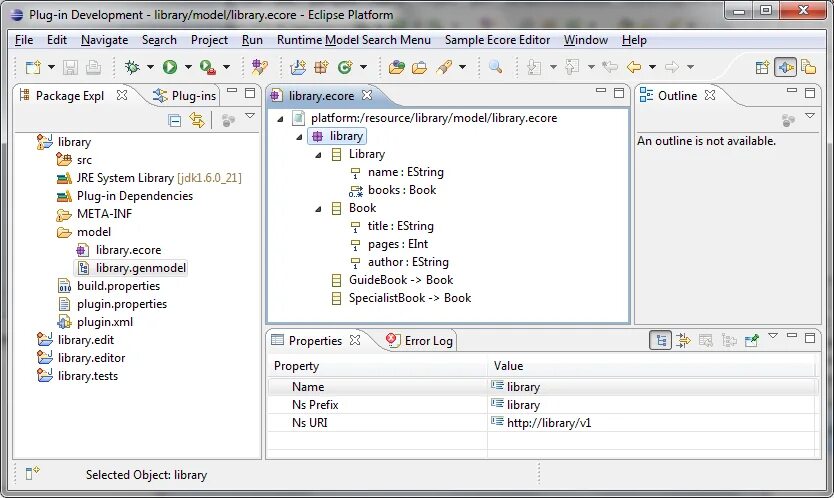834x498 pixels.
Task: Open the dropdown arrow next to Run icon
Action: click(188, 67)
